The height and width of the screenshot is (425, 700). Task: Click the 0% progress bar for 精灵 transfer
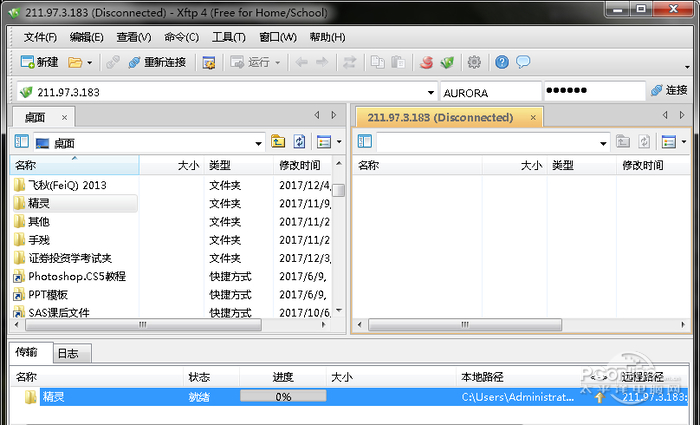pos(283,397)
